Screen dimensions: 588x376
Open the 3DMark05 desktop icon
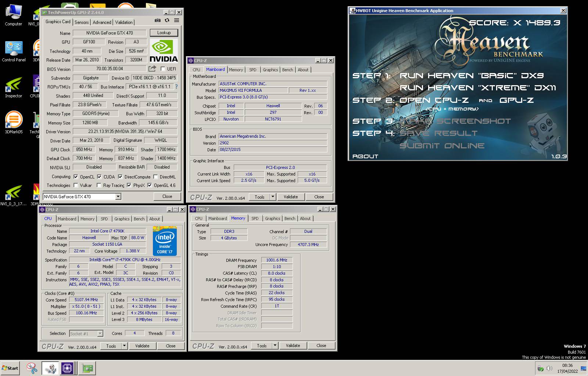[x=14, y=123]
